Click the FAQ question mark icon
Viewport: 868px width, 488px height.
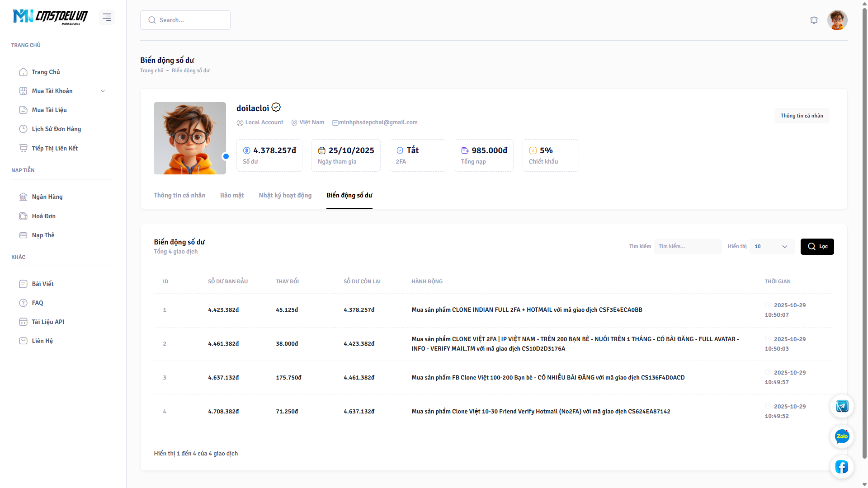pos(23,303)
